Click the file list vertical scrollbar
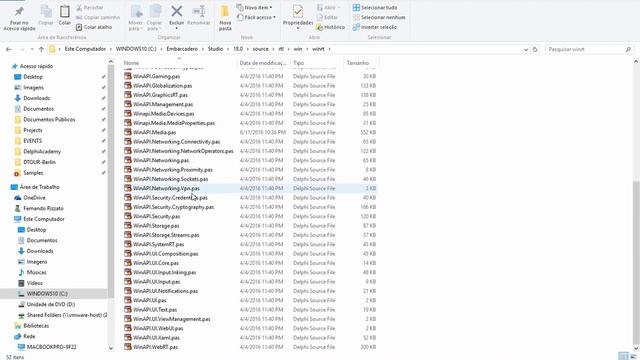640x360 pixels. pyautogui.click(x=636, y=262)
